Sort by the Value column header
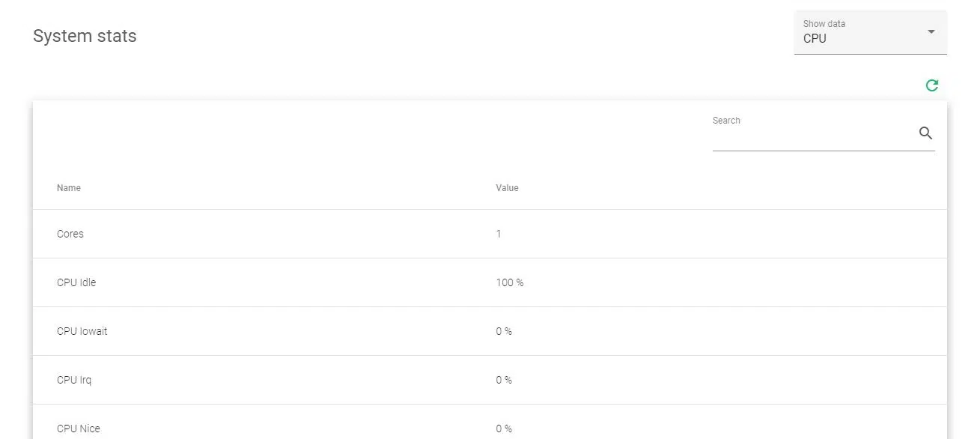 (507, 188)
